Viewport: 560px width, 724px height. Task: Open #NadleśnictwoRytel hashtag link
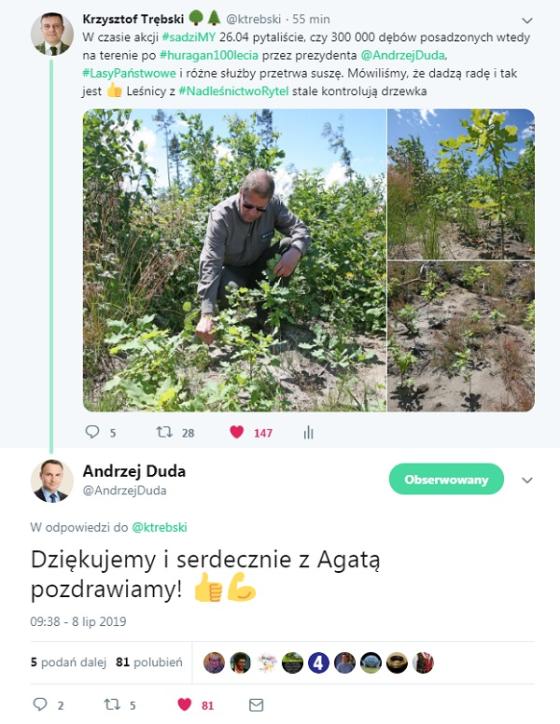coord(234,91)
